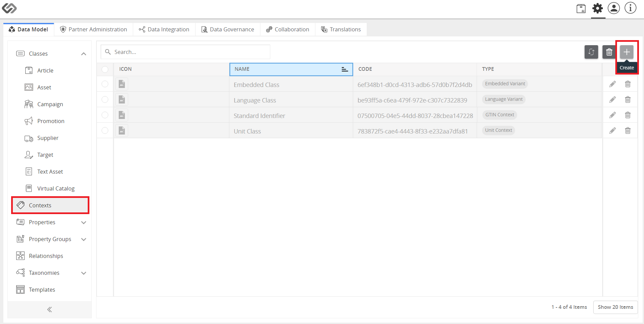Click the bulk delete trash button
This screenshot has height=324, width=644.
(609, 52)
